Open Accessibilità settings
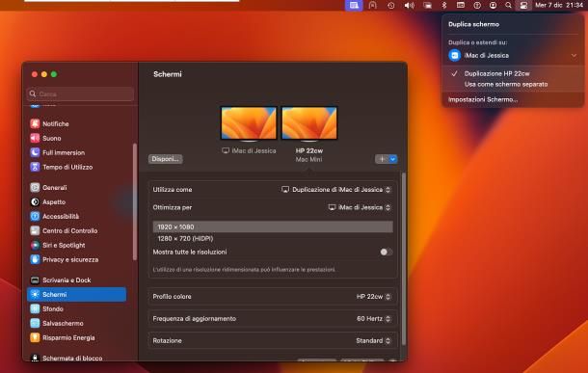 [x=76, y=216]
